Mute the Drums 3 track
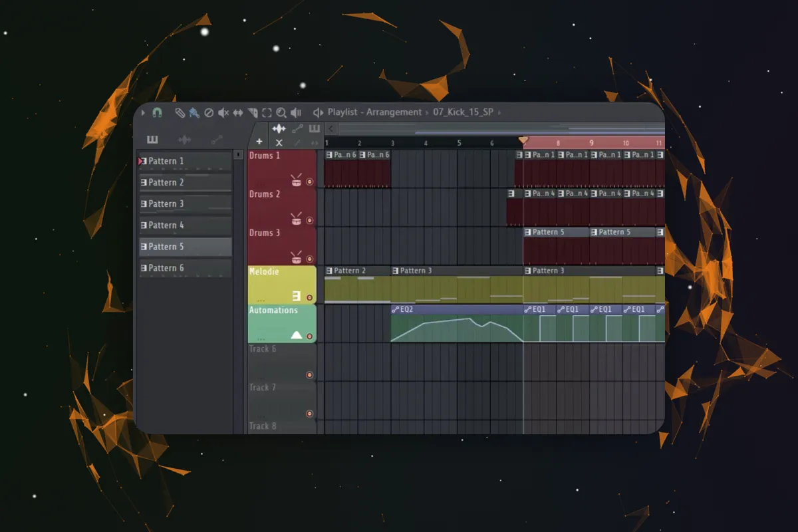 coord(309,259)
